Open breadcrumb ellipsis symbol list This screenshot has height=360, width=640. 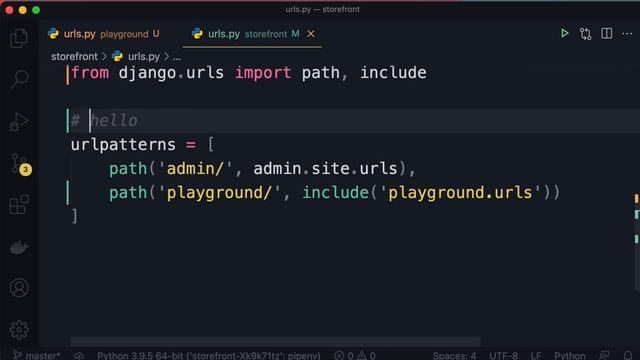(177, 57)
